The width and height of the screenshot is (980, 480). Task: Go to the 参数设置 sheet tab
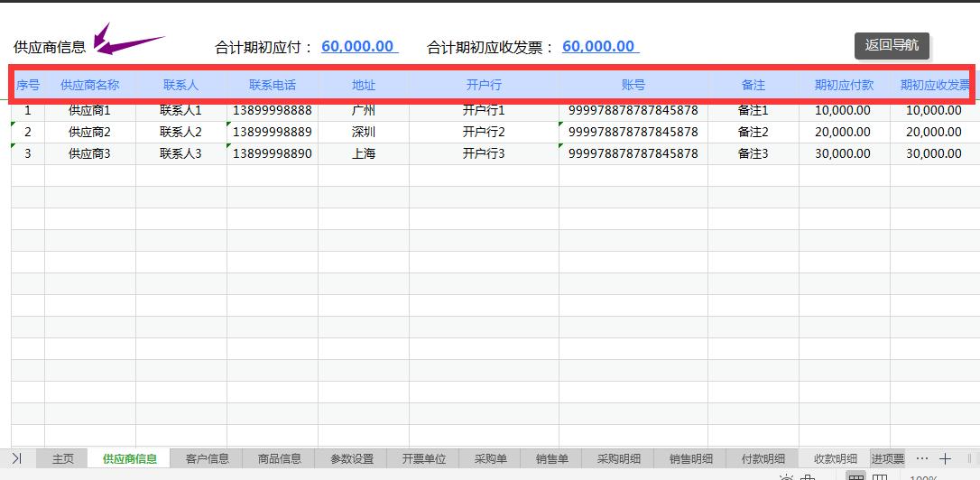click(x=352, y=458)
